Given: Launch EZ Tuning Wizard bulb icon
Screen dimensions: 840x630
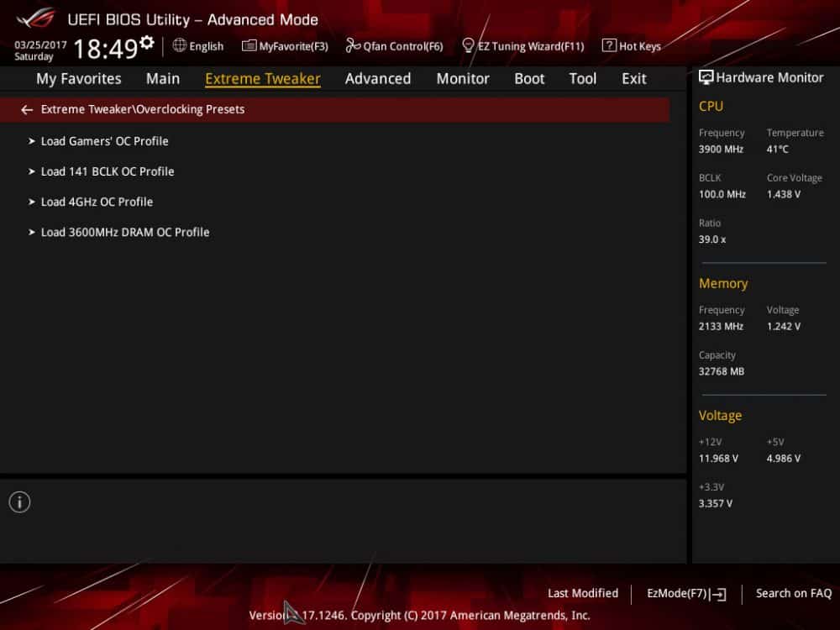Looking at the screenshot, I should pyautogui.click(x=468, y=45).
